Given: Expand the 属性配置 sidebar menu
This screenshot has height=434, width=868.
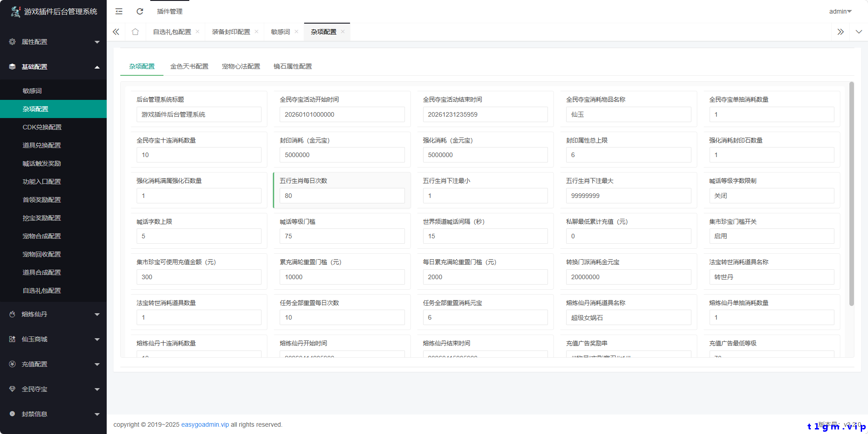Looking at the screenshot, I should [x=53, y=42].
